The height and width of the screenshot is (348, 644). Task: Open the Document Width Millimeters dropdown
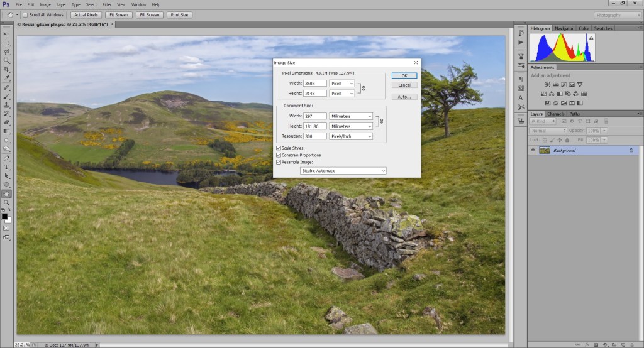351,116
